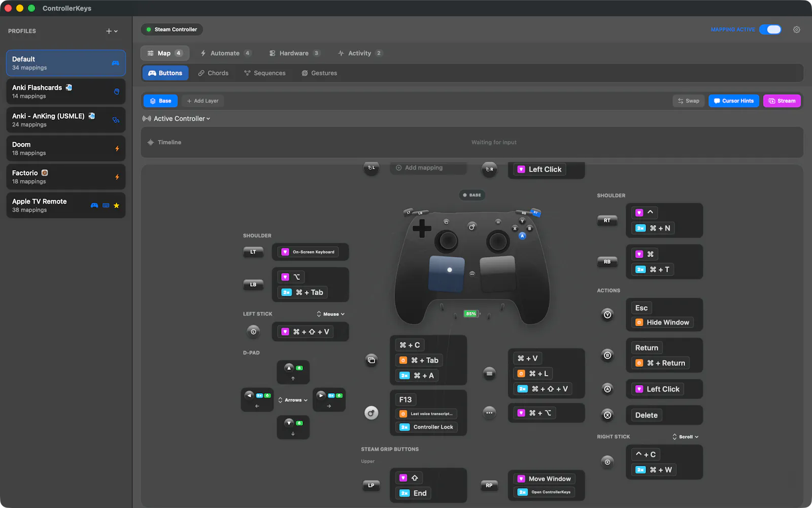This screenshot has width=812, height=508.
Task: Open the Chords sub-tab
Action: tap(213, 73)
